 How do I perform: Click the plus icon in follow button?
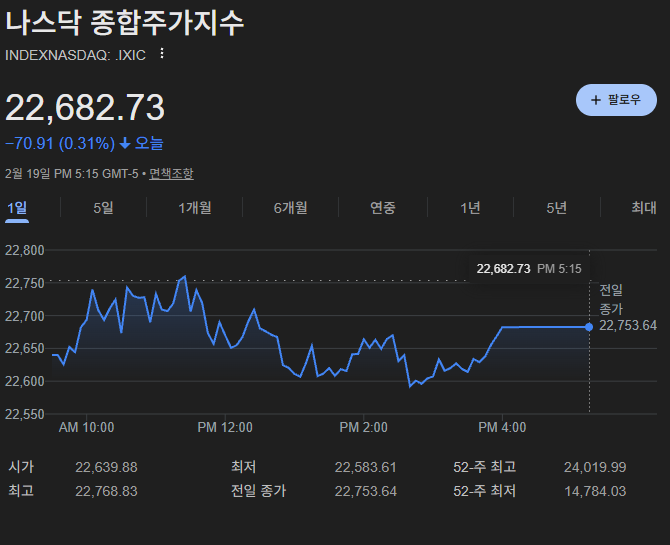coord(596,100)
